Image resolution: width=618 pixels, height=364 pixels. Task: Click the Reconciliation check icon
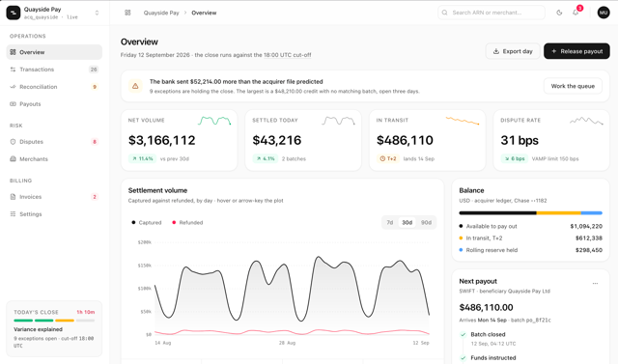[13, 87]
